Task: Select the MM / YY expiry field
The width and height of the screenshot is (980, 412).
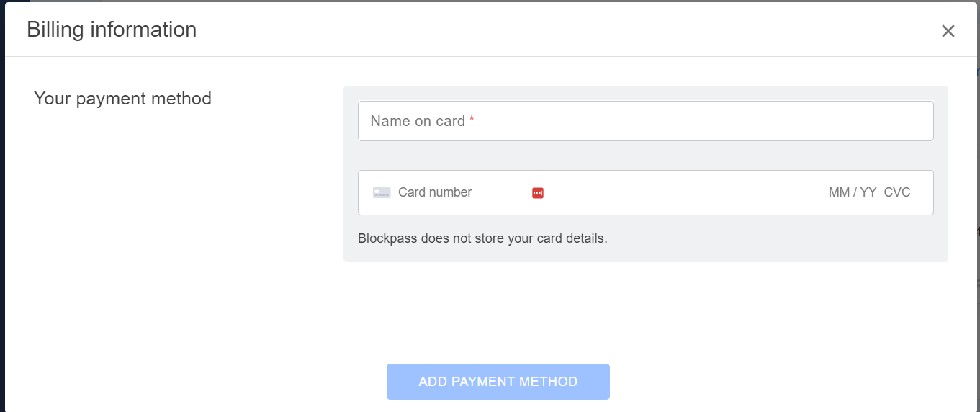Action: tap(853, 192)
